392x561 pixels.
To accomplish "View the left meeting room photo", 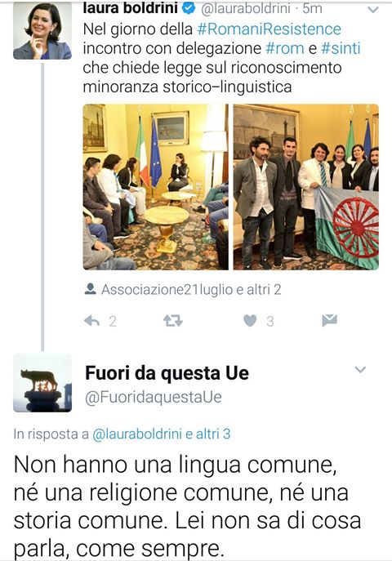I will (156, 187).
